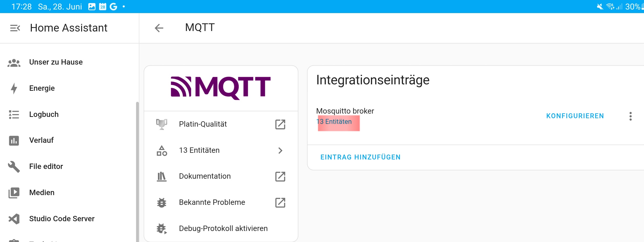Launch the Studio Code Server icon
Image resolution: width=644 pixels, height=242 pixels.
[x=14, y=219]
